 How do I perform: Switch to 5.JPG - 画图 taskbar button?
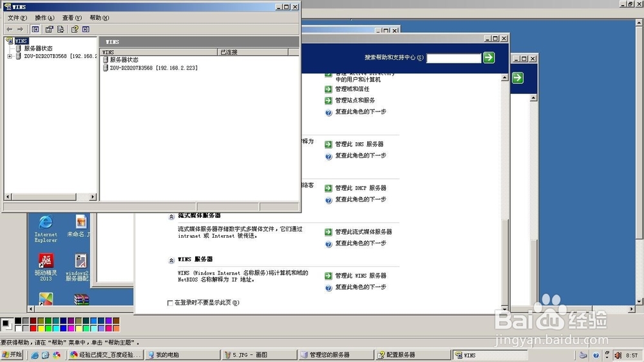coord(259,355)
